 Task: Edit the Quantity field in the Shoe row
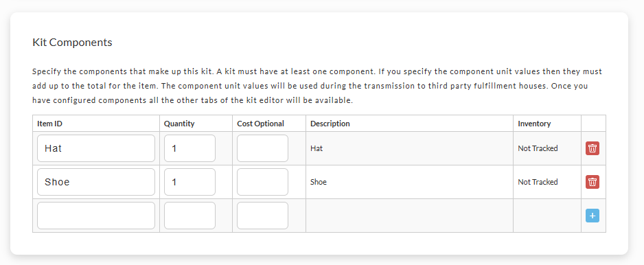click(189, 182)
